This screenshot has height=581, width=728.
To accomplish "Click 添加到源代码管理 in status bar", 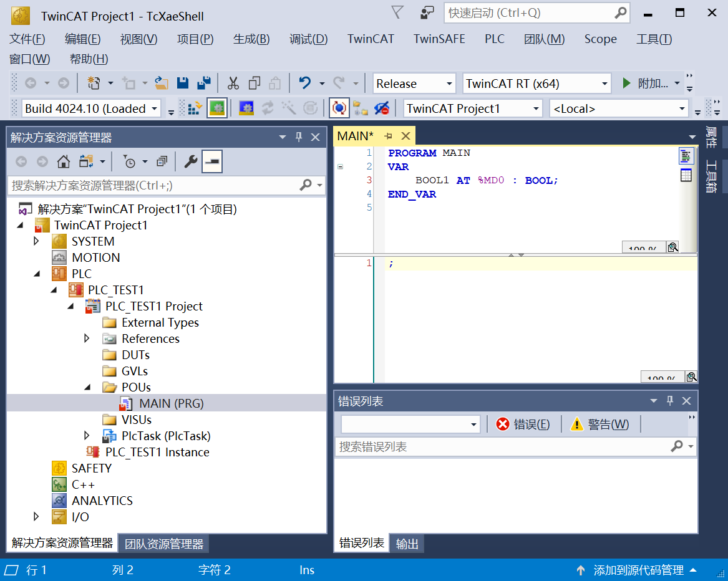I will (638, 570).
